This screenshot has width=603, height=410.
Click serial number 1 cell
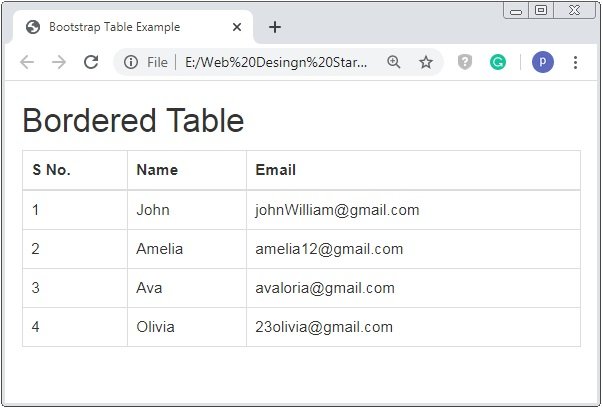(x=75, y=210)
